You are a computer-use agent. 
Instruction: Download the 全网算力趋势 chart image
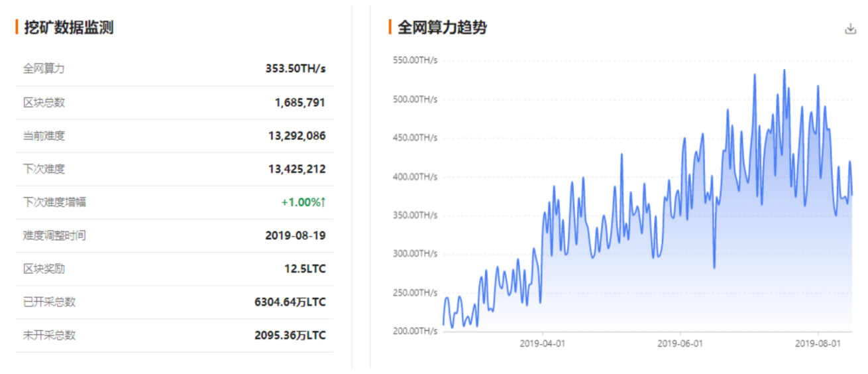point(851,29)
